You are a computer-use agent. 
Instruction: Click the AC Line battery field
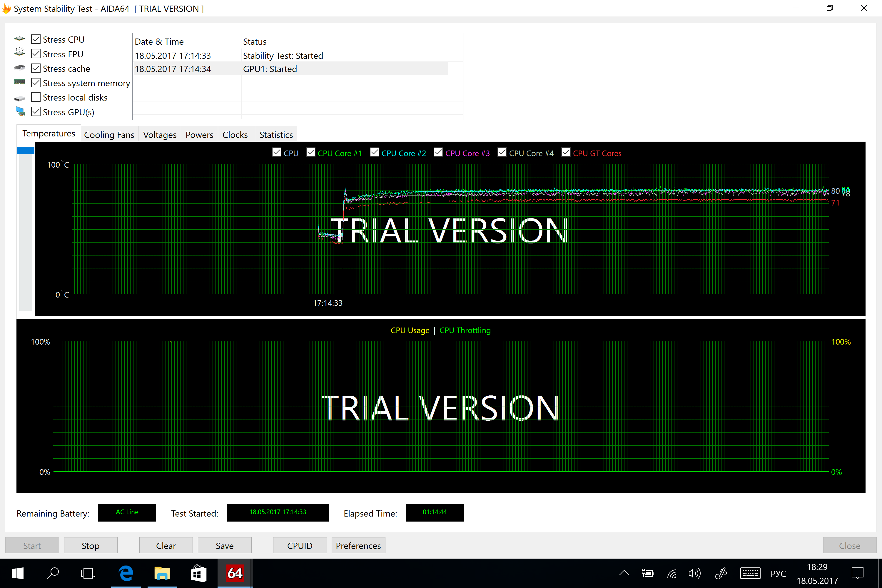[127, 512]
